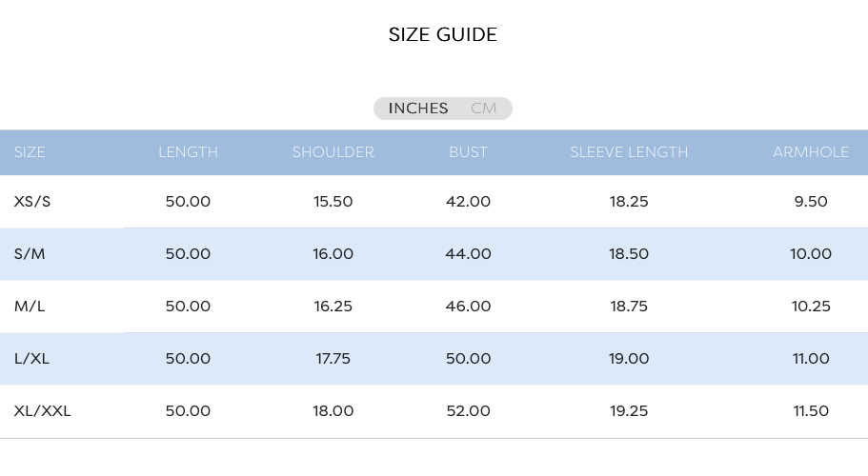This screenshot has height=476, width=868.
Task: Click the SIZE column header
Action: point(30,152)
